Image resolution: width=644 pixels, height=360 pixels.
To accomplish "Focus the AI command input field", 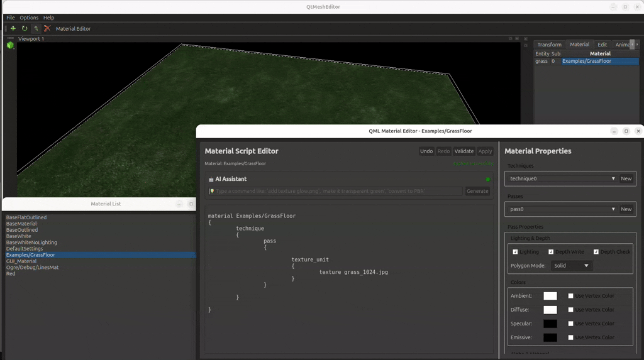I will coord(336,191).
